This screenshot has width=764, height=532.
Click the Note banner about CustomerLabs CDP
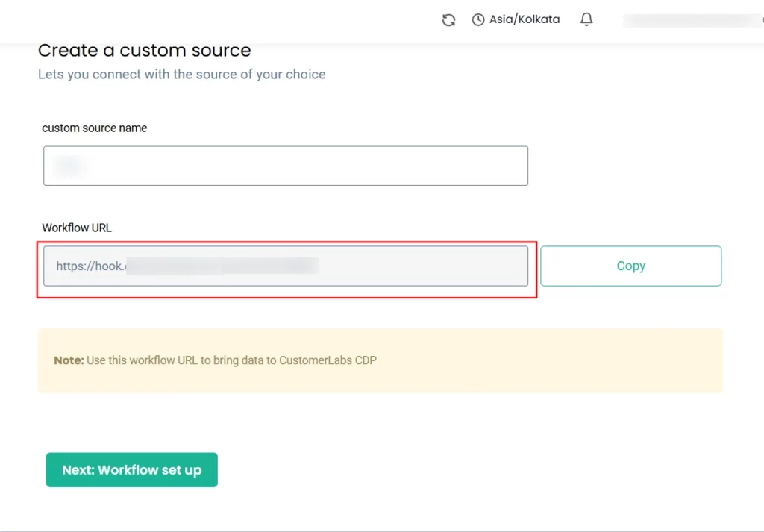pyautogui.click(x=381, y=360)
